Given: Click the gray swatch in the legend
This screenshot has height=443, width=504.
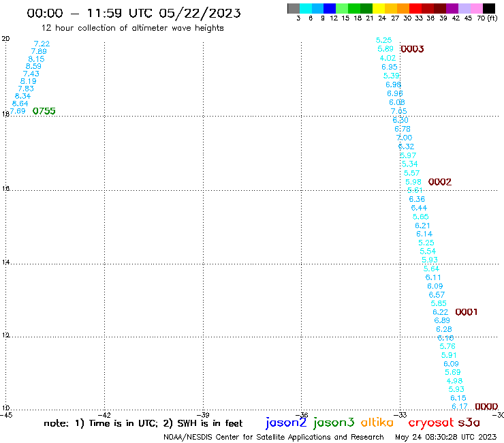Looking at the screenshot, I should 294,8.
